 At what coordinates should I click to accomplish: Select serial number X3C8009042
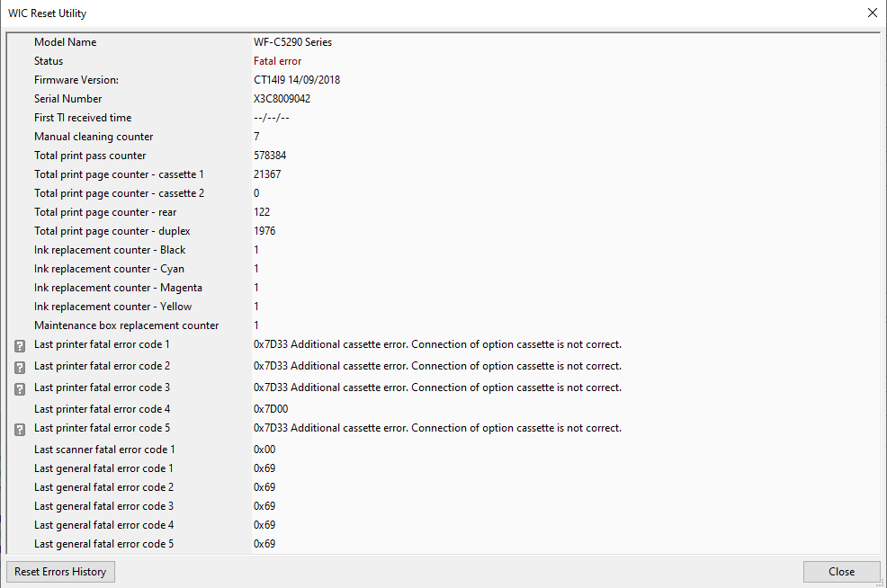[282, 99]
